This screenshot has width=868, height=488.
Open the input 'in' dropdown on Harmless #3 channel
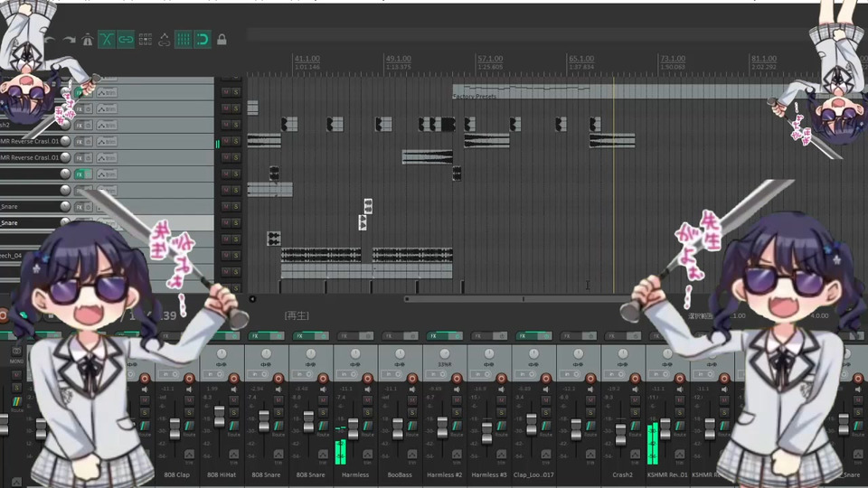pos(480,374)
